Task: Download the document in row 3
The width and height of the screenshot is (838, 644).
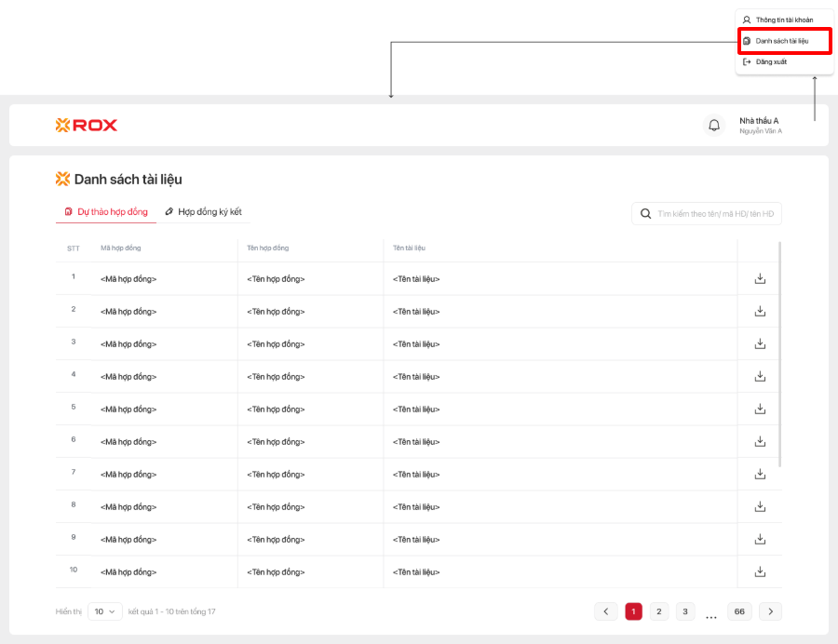Action: (760, 344)
